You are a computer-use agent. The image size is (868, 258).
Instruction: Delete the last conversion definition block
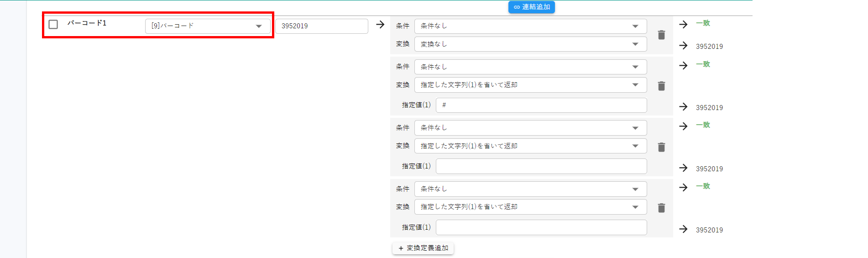tap(661, 208)
